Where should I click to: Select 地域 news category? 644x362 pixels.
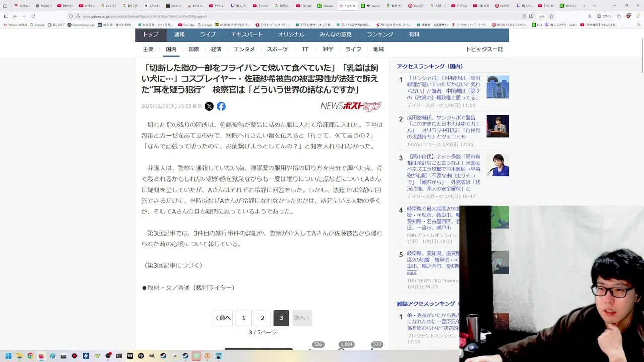378,49
